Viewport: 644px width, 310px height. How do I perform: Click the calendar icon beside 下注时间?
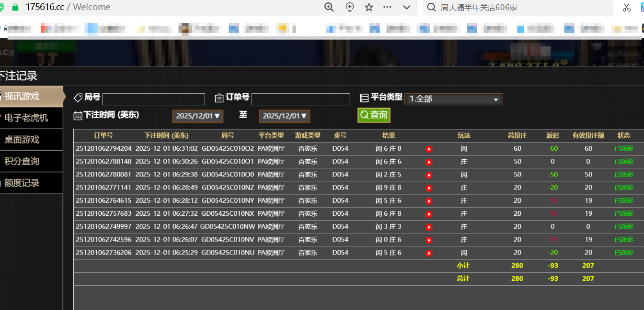pyautogui.click(x=78, y=115)
